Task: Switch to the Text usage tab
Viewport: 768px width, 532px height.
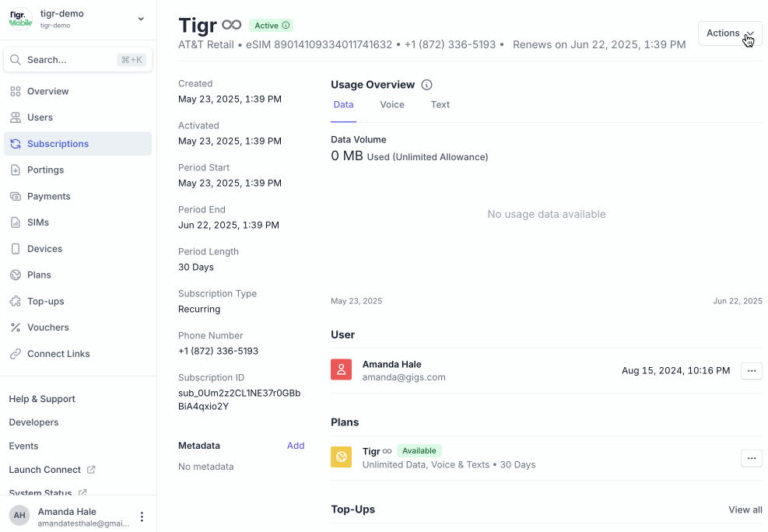Action: click(440, 105)
